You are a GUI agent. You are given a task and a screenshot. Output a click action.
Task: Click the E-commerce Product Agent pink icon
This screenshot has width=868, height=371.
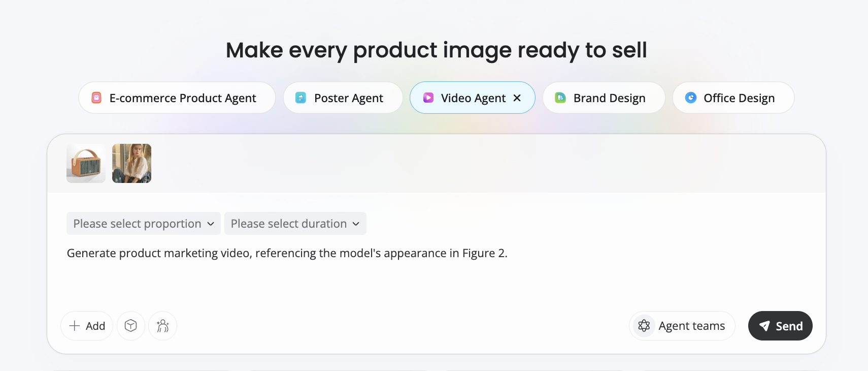point(96,98)
